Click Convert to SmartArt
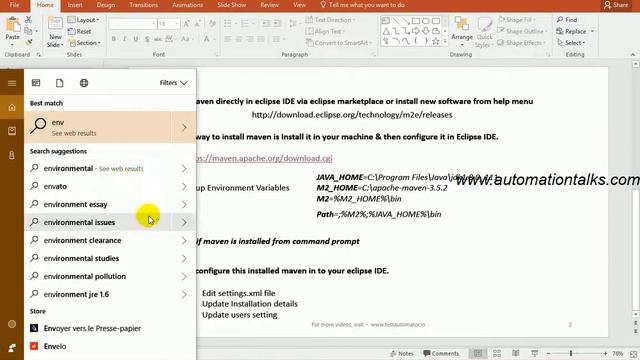 click(339, 42)
